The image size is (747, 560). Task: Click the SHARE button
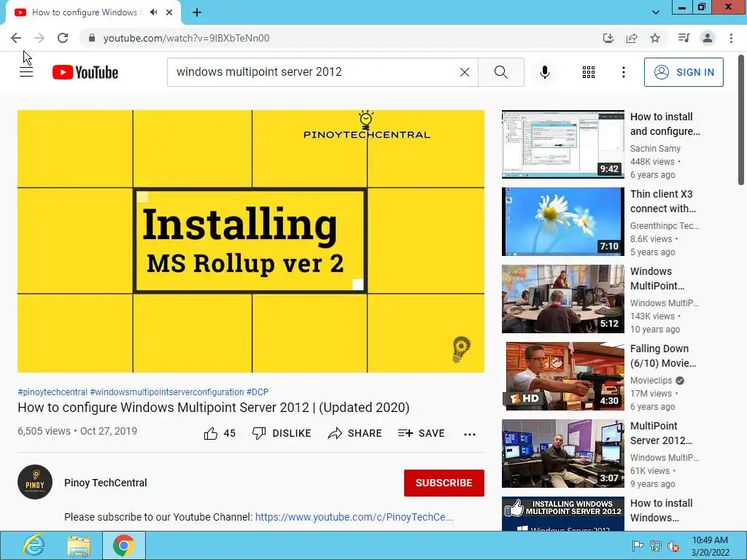click(x=355, y=433)
